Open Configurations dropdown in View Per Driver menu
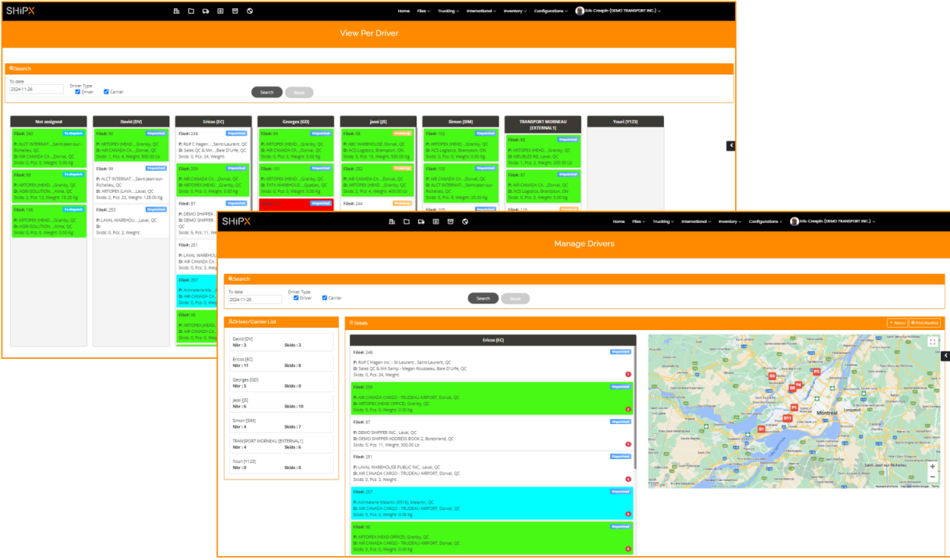The image size is (950, 560). point(552,11)
